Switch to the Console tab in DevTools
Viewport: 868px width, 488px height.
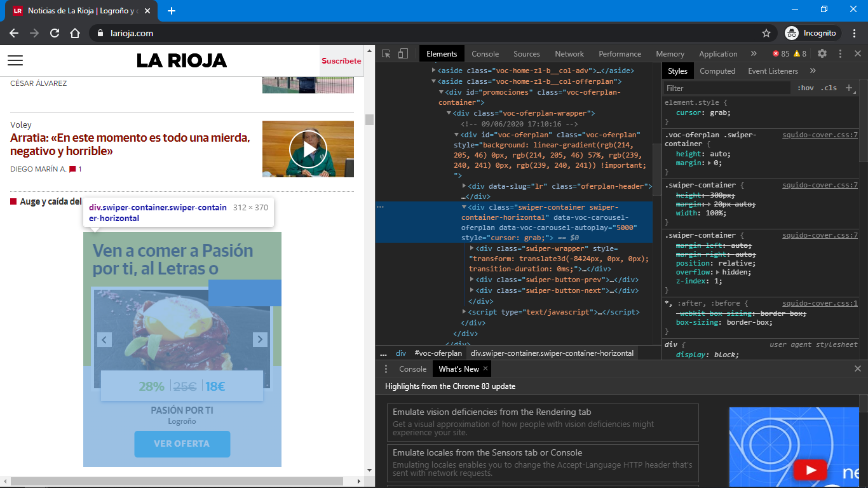point(485,54)
